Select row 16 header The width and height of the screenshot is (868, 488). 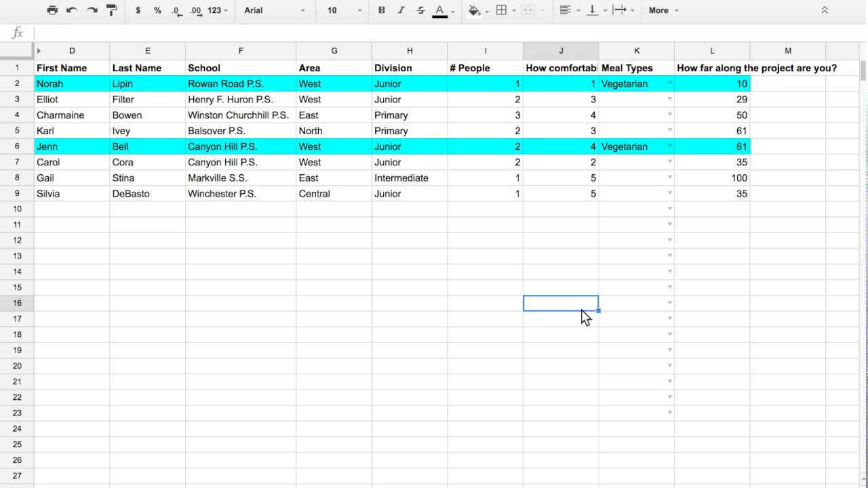click(x=17, y=303)
